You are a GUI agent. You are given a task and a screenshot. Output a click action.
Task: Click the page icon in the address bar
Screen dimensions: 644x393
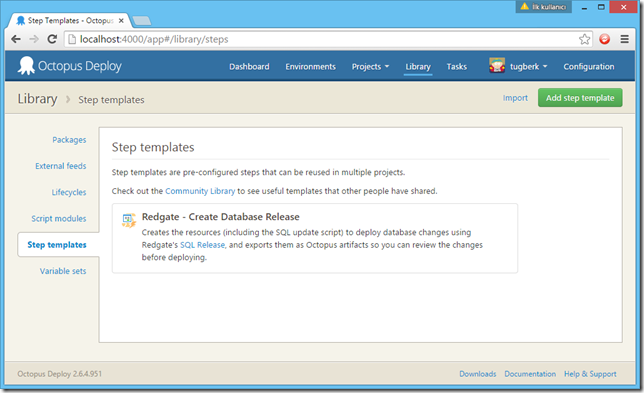[x=72, y=39]
